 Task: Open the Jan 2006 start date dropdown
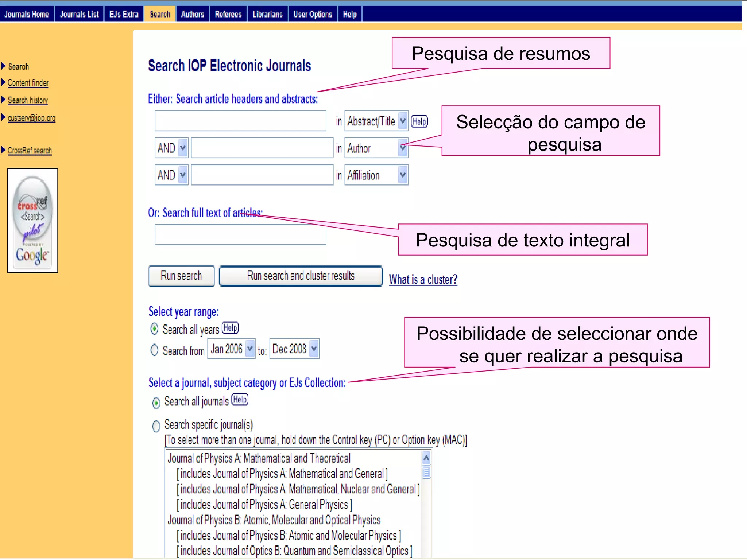tap(231, 349)
